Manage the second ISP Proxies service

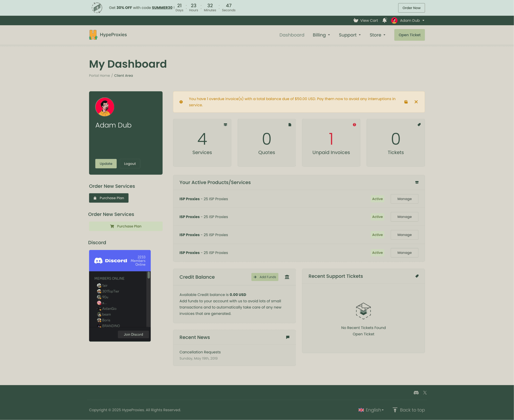click(x=404, y=217)
